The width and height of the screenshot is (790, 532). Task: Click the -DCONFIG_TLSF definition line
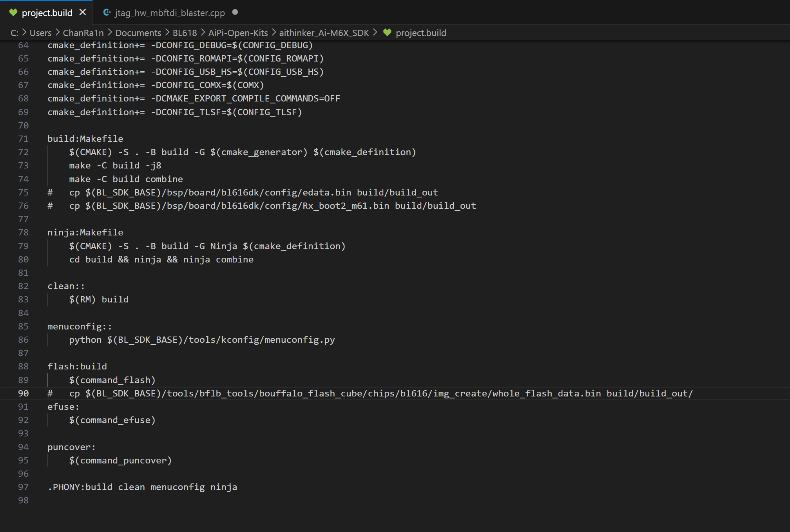click(x=175, y=112)
